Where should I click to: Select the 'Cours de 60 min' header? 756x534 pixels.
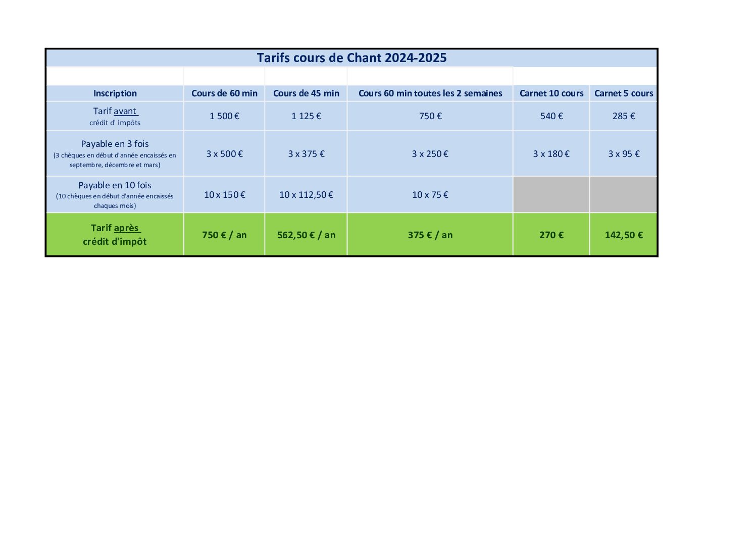click(x=224, y=93)
